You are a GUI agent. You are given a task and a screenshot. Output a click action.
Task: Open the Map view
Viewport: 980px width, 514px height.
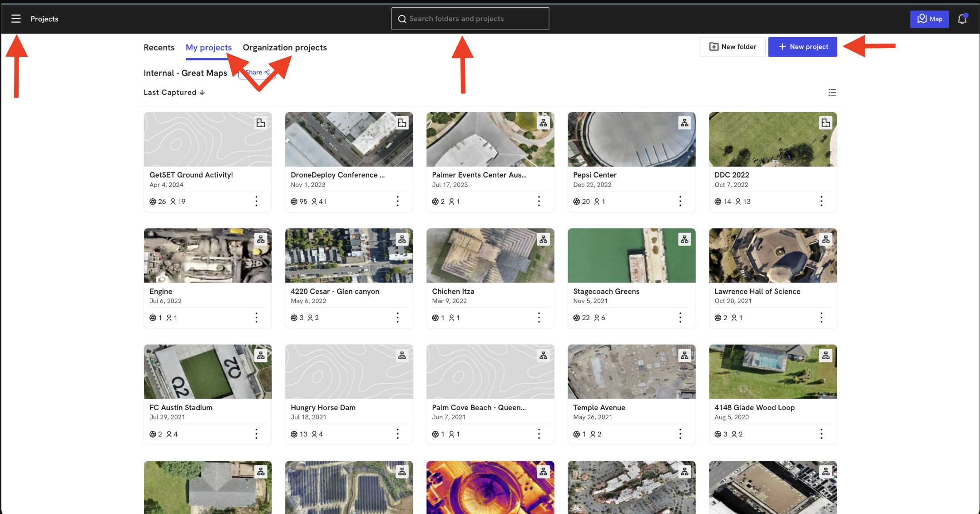[x=929, y=19]
